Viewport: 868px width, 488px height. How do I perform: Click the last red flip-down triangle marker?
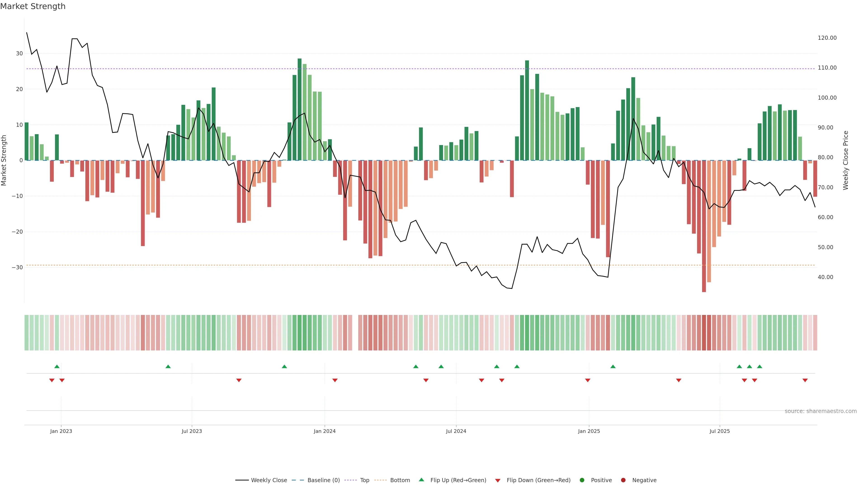(x=805, y=380)
